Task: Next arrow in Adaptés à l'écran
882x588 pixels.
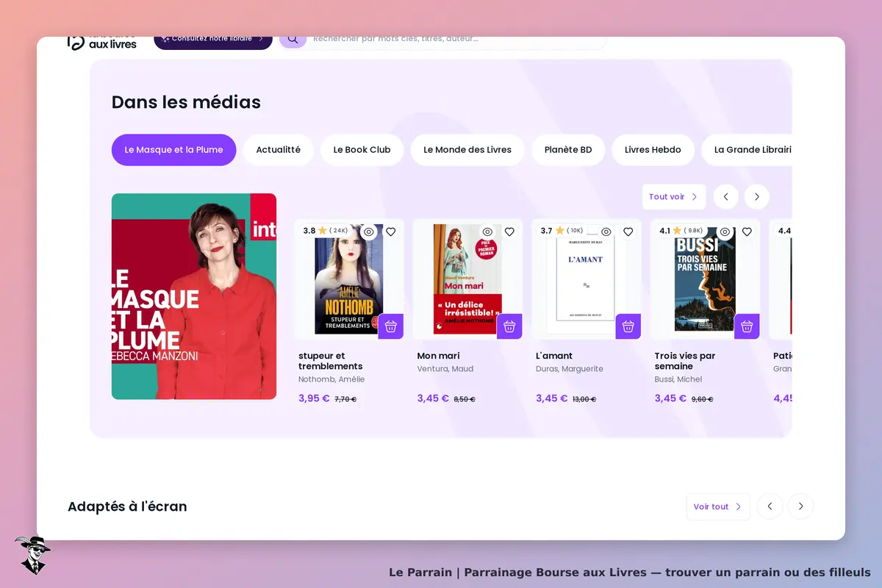Action: [x=801, y=506]
